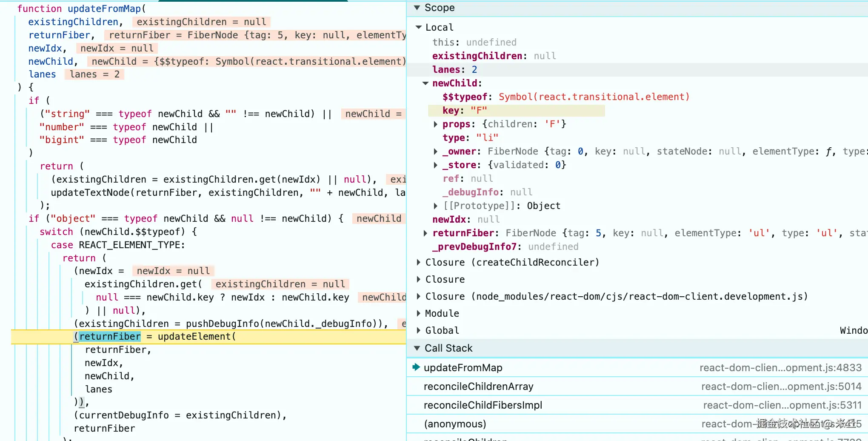
Task: Click the newIdx: null scope entry
Action: point(466,220)
